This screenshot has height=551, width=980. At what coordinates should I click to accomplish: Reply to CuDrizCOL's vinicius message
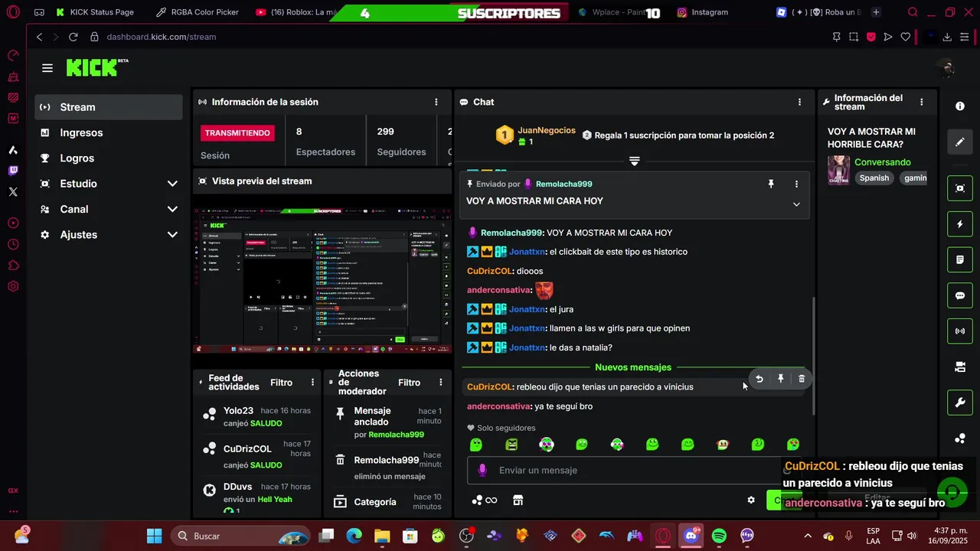click(x=759, y=379)
